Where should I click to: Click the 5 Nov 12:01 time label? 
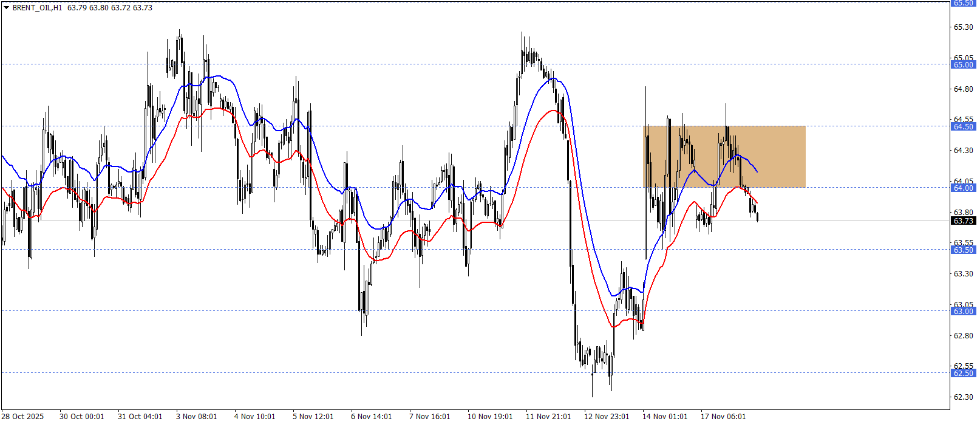click(x=313, y=417)
